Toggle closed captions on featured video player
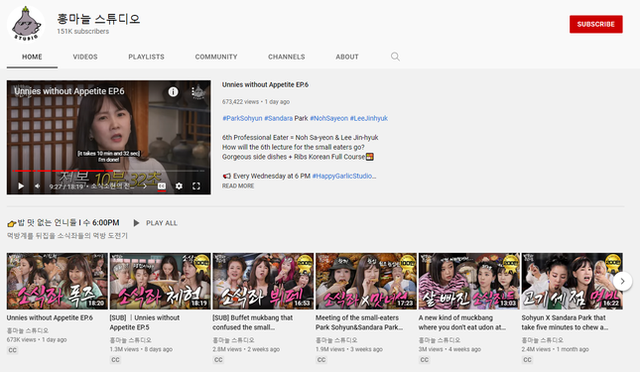Image resolution: width=640 pixels, height=372 pixels. click(162, 186)
